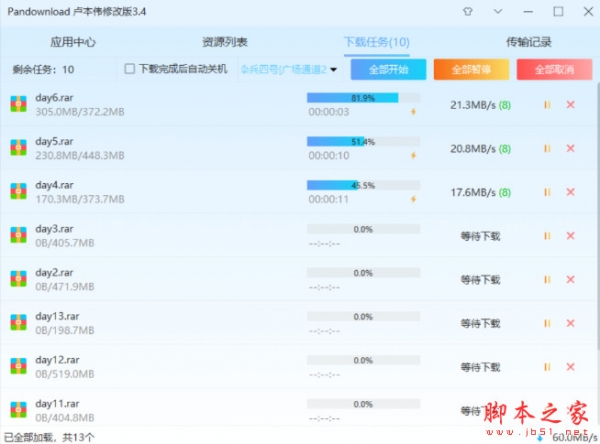The height and width of the screenshot is (444, 600).
Task: Click the task list vertical scrollbar
Action: click(598, 216)
